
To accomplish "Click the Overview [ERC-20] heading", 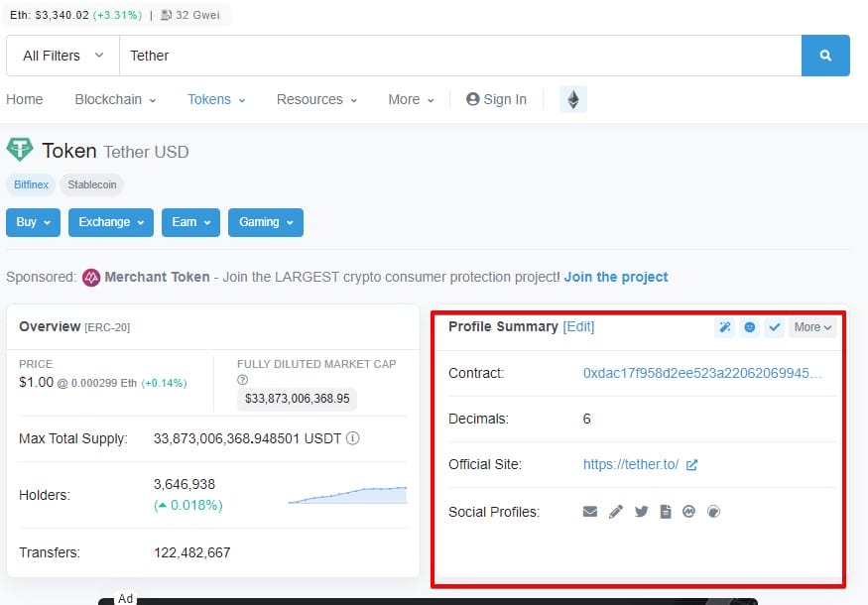I will [x=74, y=326].
